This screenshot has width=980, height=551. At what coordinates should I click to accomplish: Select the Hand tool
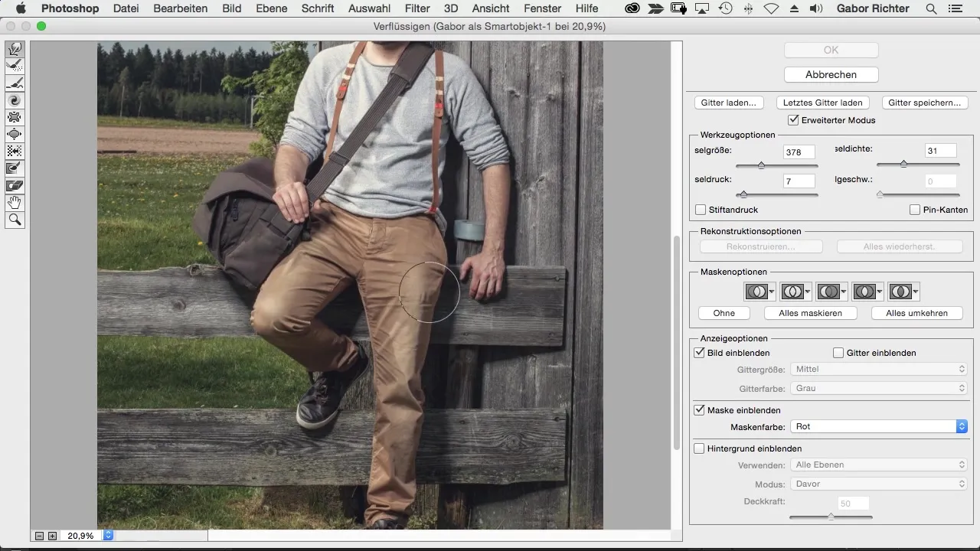[15, 203]
